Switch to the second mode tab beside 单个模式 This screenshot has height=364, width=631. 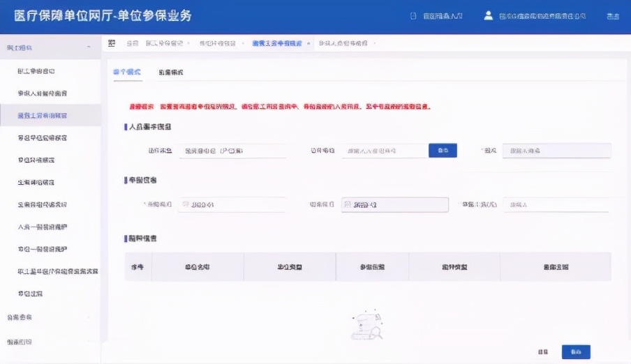(170, 73)
